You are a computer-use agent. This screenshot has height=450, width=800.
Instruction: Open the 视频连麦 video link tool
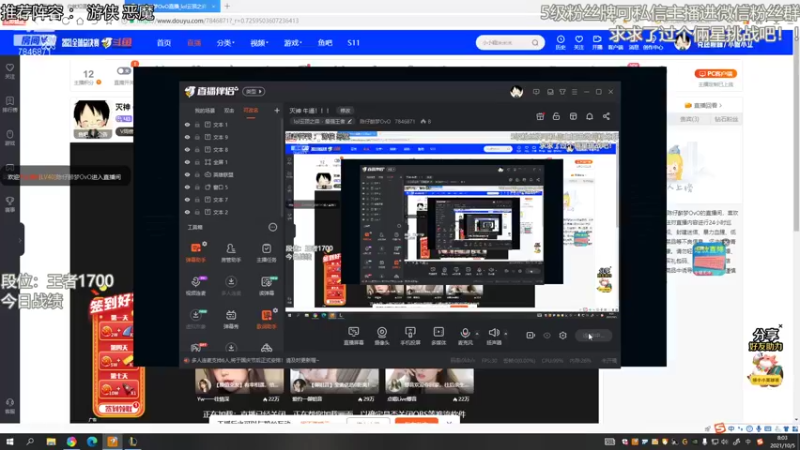tap(195, 285)
